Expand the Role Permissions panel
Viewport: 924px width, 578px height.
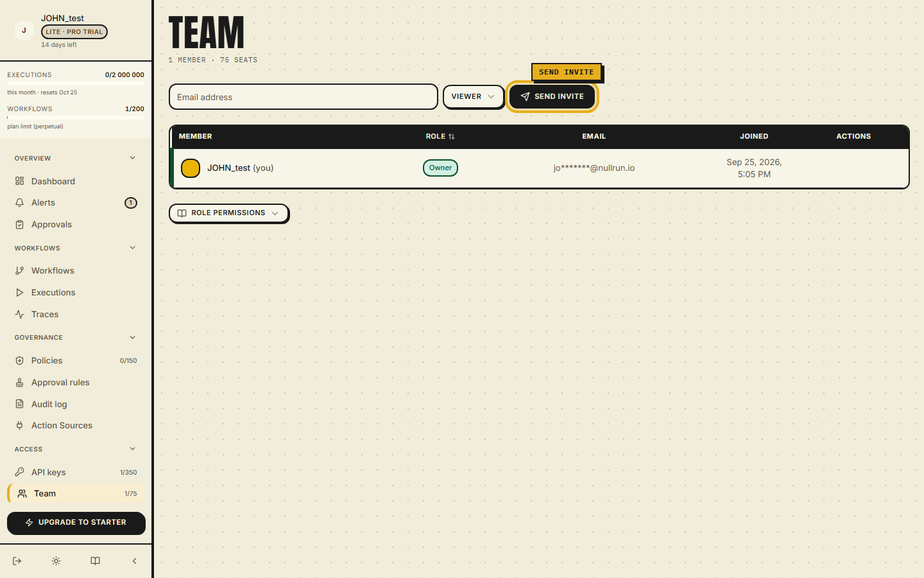tap(228, 213)
